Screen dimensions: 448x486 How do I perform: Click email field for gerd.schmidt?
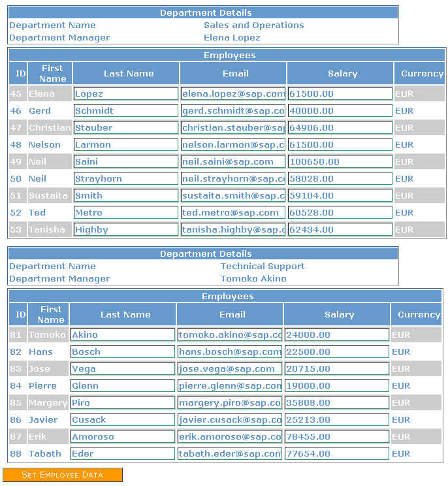[233, 111]
